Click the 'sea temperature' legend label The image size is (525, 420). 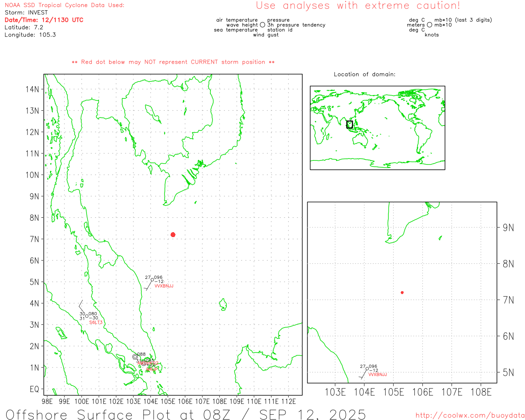pyautogui.click(x=236, y=30)
